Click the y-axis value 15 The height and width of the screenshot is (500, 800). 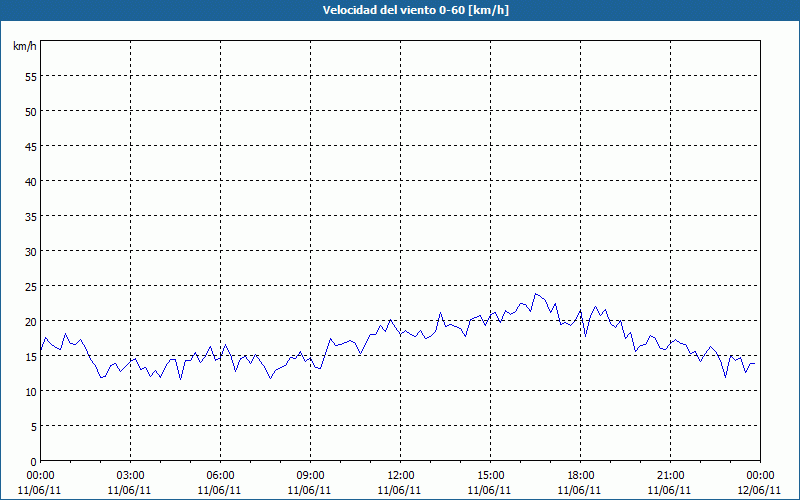[31, 356]
